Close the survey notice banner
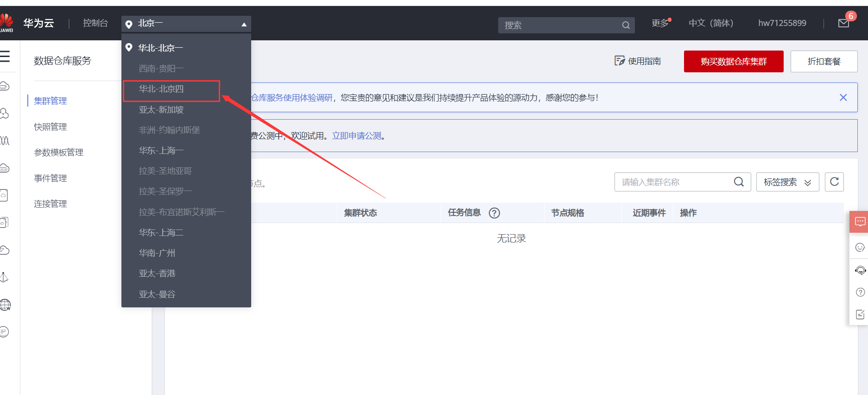Viewport: 868px width, 395px height. [843, 97]
